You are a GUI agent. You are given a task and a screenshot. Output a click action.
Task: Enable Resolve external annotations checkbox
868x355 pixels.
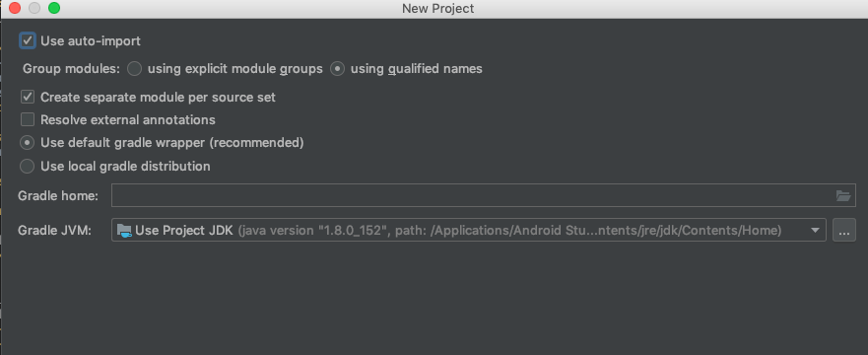click(x=28, y=119)
